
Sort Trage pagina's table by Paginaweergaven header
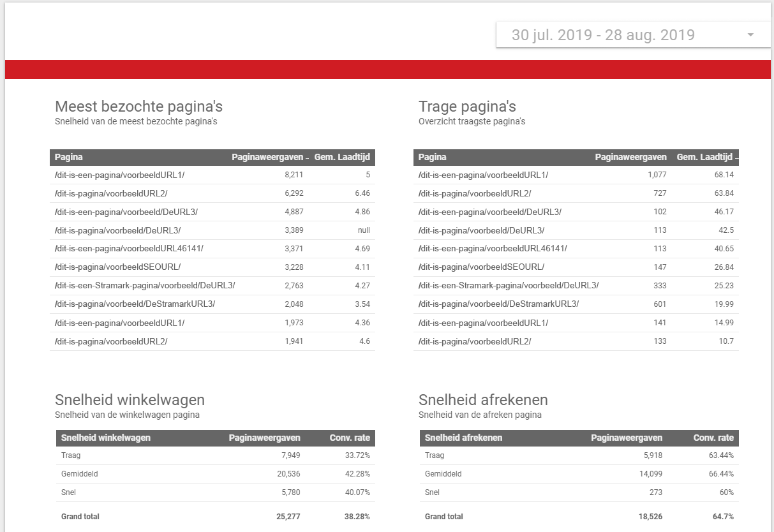630,157
